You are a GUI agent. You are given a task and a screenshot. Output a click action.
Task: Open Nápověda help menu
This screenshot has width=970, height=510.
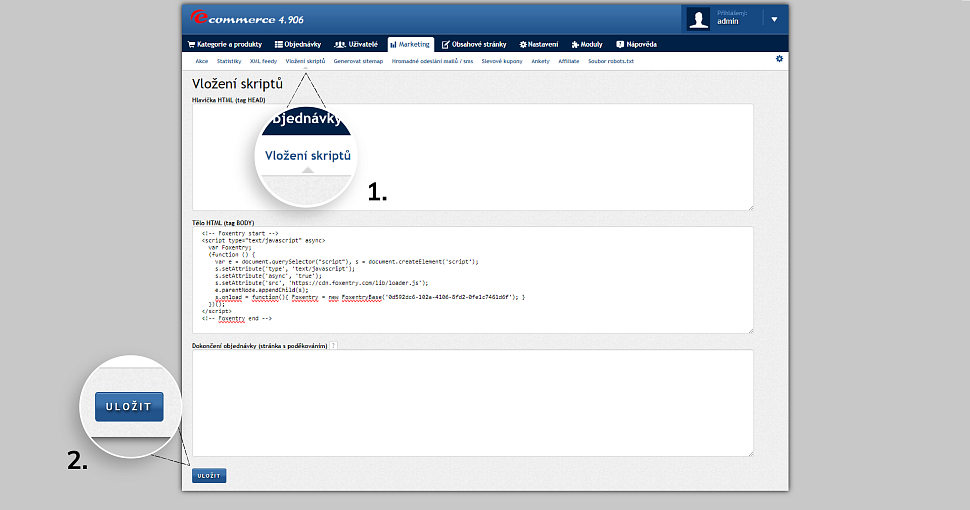(x=637, y=45)
